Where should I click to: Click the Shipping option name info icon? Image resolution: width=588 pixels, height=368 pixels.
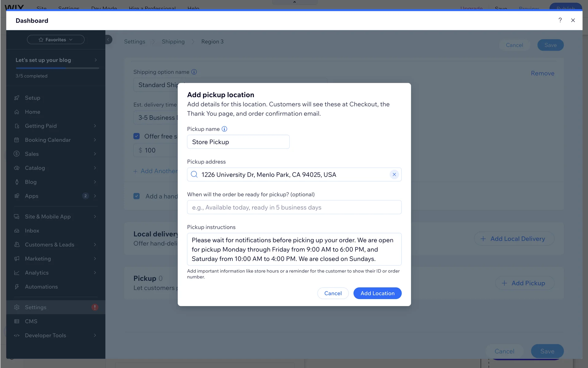point(194,72)
